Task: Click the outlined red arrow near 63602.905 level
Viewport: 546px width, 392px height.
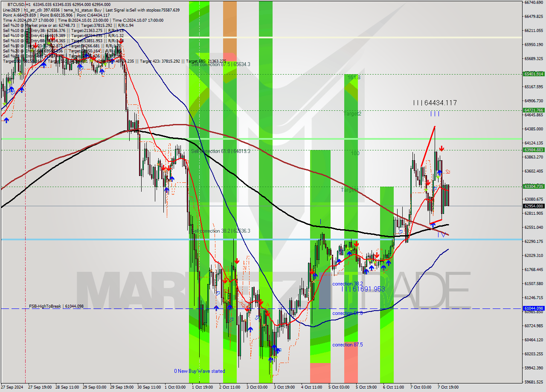Action: coord(448,171)
